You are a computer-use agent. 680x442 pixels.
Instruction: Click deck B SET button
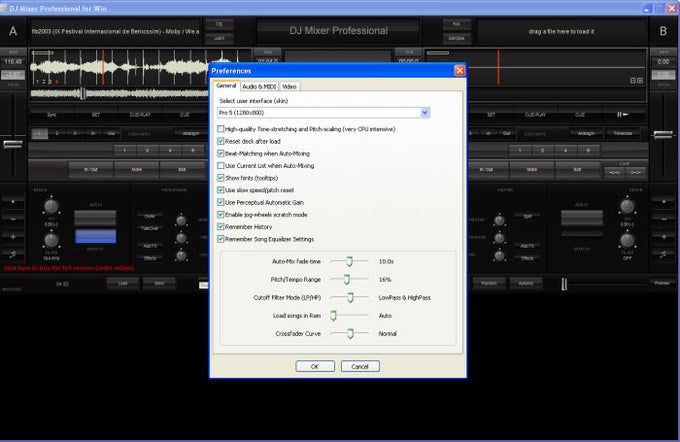pos(491,115)
